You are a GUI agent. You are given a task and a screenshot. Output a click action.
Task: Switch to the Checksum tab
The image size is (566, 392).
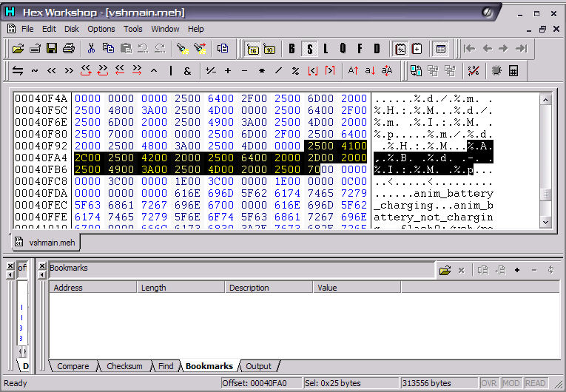click(124, 366)
